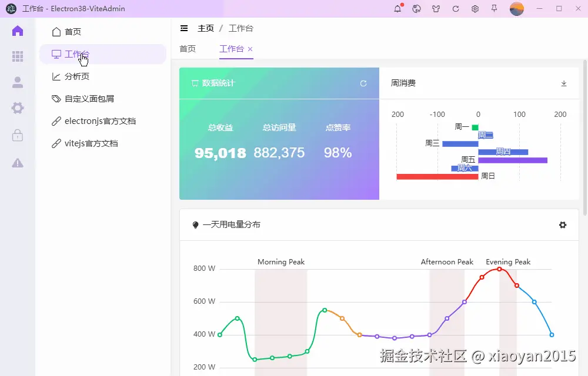Pin the window using the pin icon
Viewport: 588px width, 376px height.
(494, 9)
